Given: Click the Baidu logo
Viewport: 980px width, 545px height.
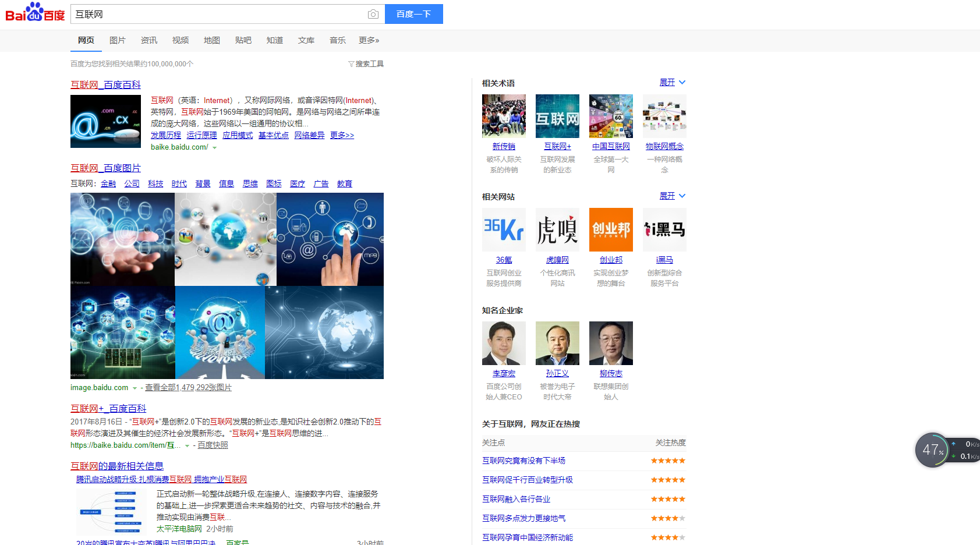Looking at the screenshot, I should pos(35,12).
